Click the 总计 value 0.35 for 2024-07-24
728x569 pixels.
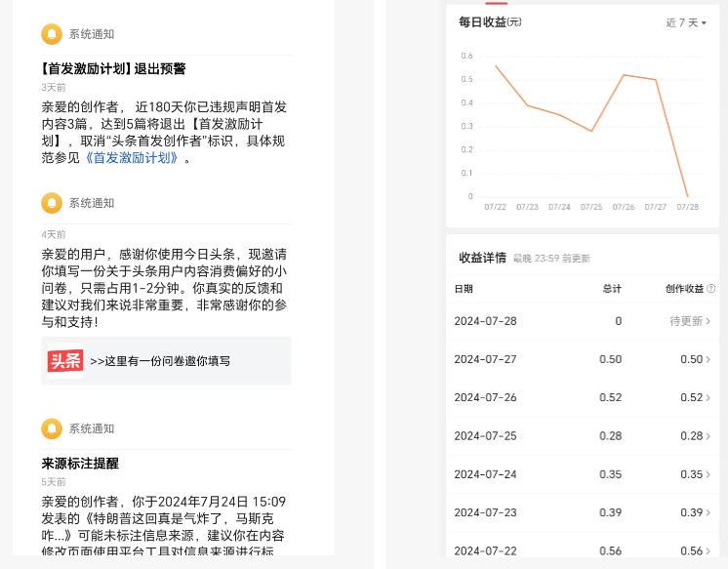pos(610,474)
